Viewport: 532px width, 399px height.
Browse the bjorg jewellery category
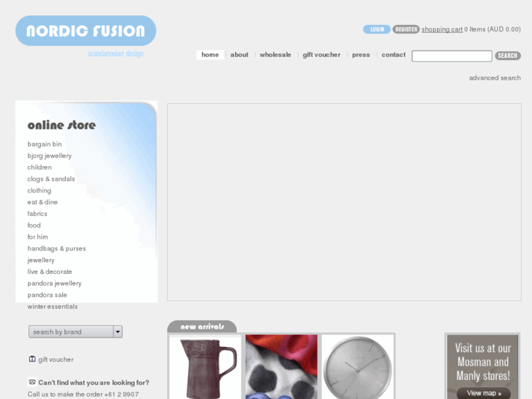pos(50,155)
